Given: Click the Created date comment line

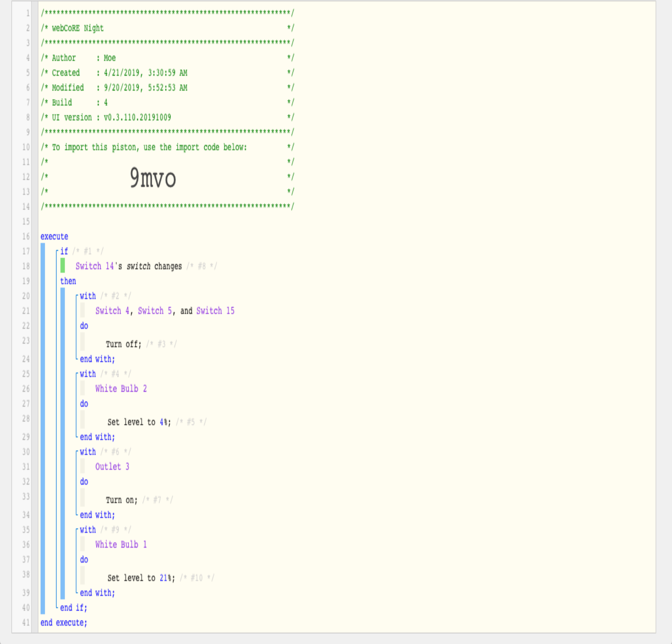Looking at the screenshot, I should [168, 73].
